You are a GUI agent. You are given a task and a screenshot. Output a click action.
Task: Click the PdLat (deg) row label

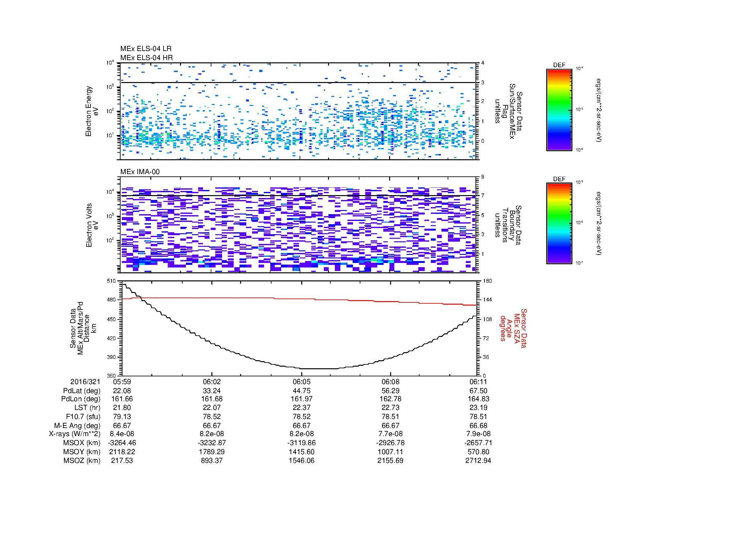pos(82,391)
